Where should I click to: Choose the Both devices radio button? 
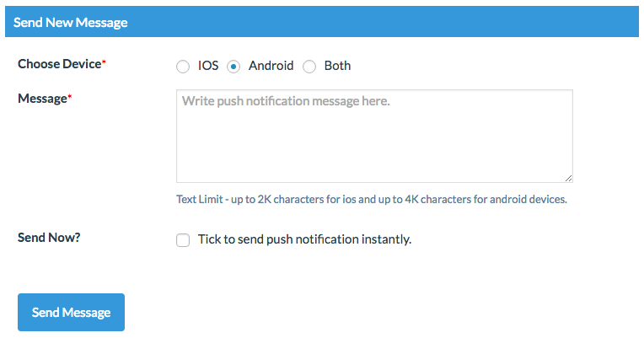click(309, 67)
